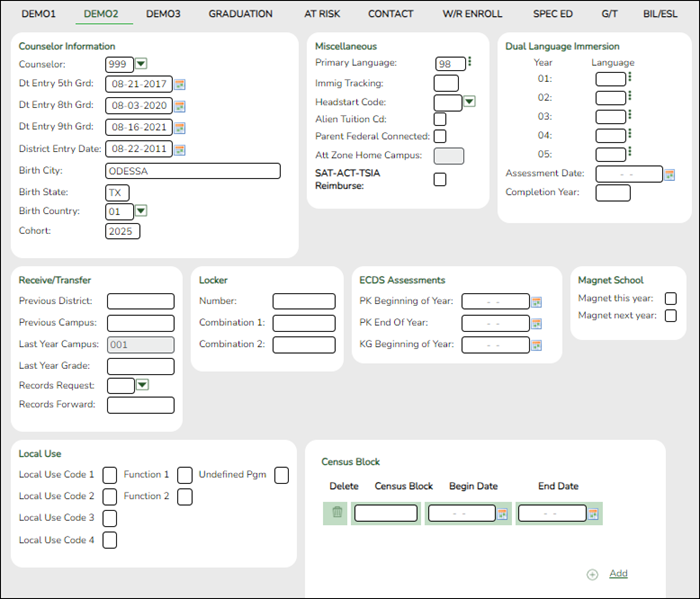
Task: Check Local Use Code 3 box
Action: click(109, 518)
